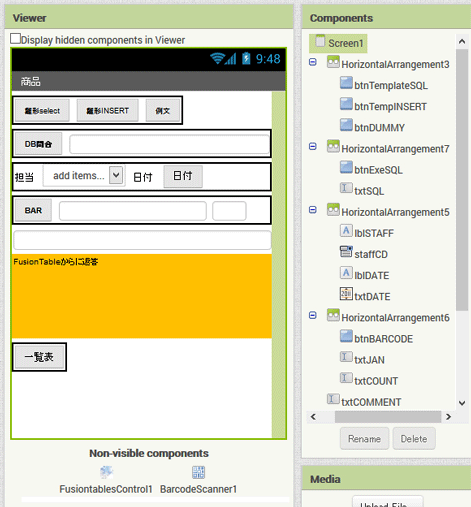
Task: Click the DB query button in viewer
Action: (x=38, y=144)
